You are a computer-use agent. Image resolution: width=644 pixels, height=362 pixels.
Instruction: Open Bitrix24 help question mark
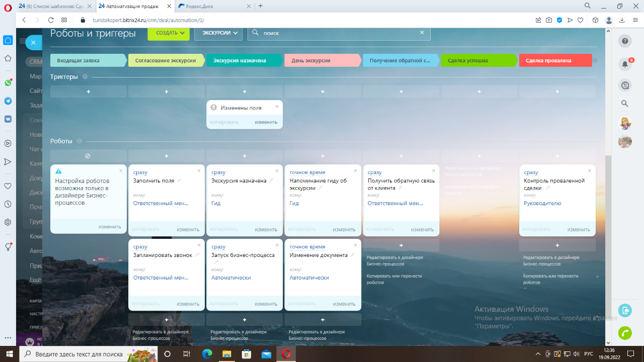coord(625,41)
